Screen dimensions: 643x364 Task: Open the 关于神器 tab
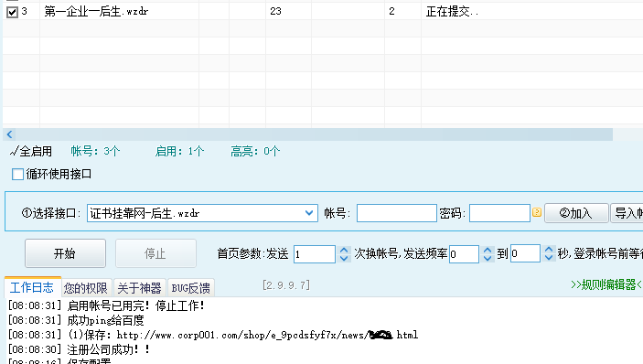(x=139, y=288)
